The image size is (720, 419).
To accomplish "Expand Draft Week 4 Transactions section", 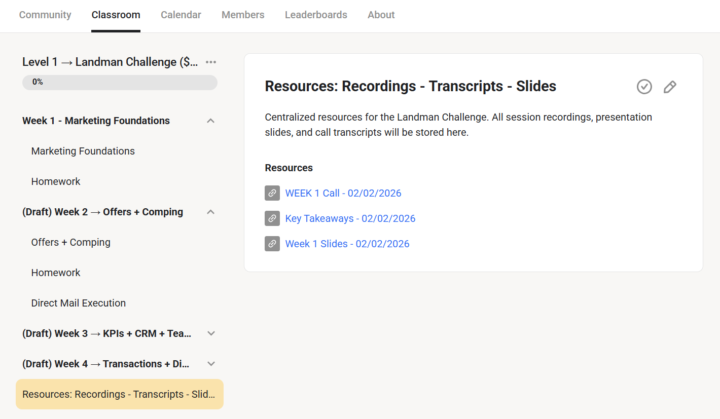I will [211, 364].
